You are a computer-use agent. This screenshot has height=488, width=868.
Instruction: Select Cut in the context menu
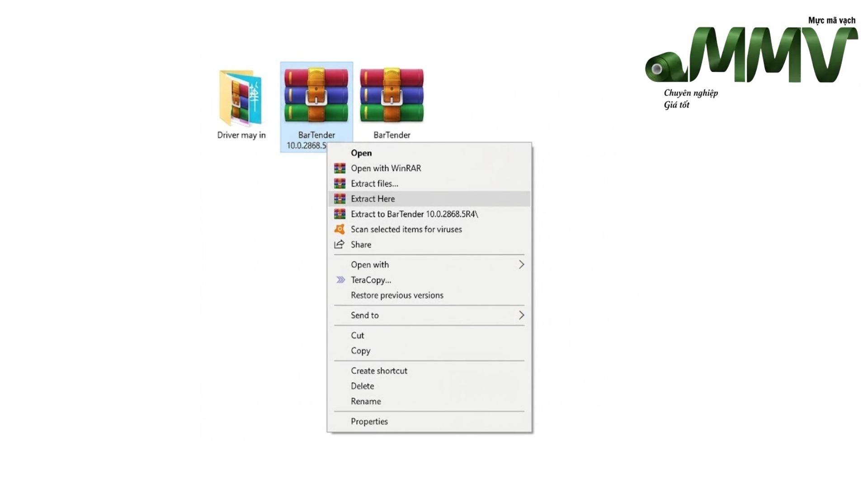point(429,336)
